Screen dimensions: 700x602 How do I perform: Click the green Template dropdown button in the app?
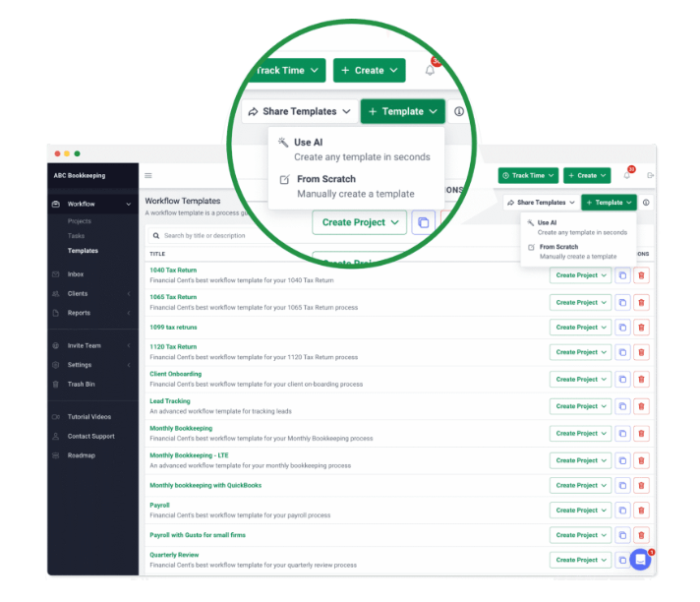point(609,203)
